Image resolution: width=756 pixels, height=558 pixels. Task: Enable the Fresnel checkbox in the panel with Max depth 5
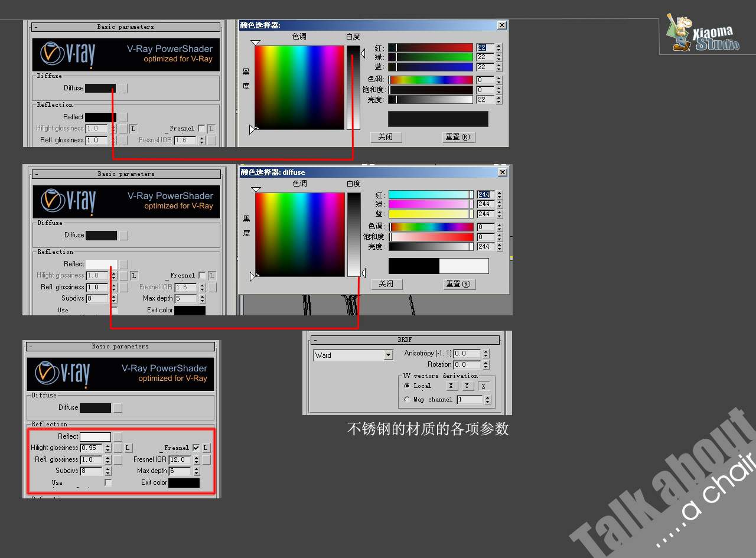(x=202, y=276)
